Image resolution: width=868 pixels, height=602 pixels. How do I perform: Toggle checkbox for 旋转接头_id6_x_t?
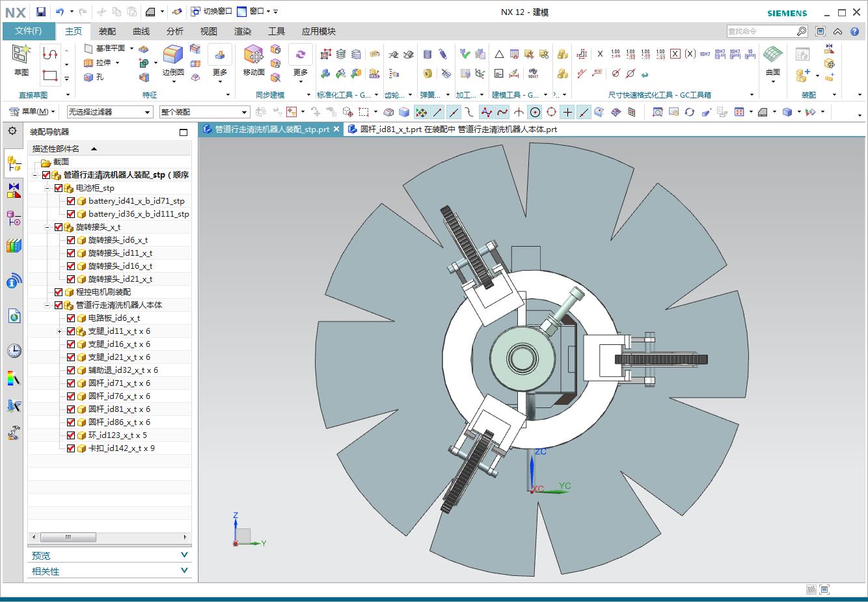point(71,240)
